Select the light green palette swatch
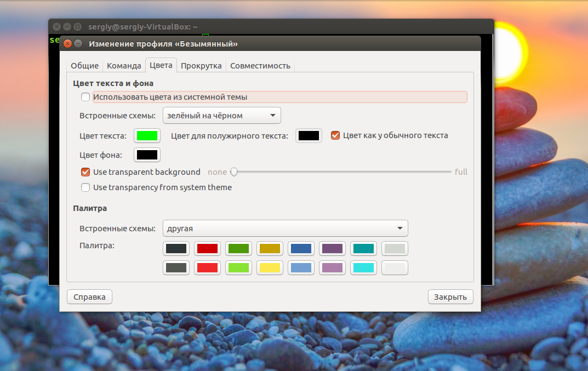The height and width of the screenshot is (371, 588). click(x=238, y=268)
